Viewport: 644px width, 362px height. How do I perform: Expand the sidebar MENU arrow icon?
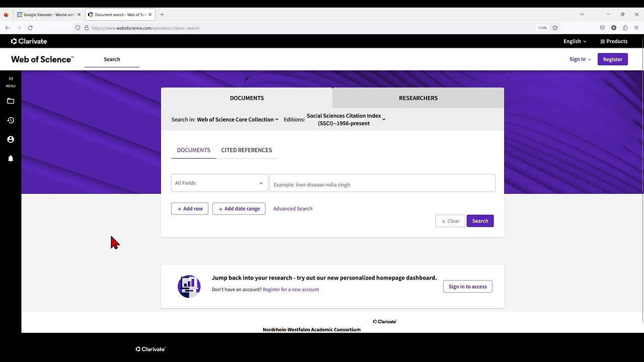11,78
